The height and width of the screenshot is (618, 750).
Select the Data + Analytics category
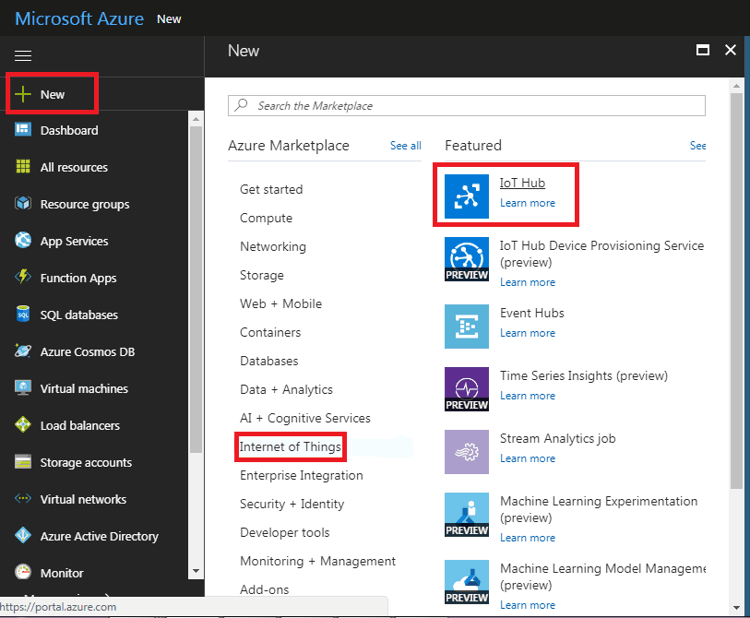click(286, 390)
